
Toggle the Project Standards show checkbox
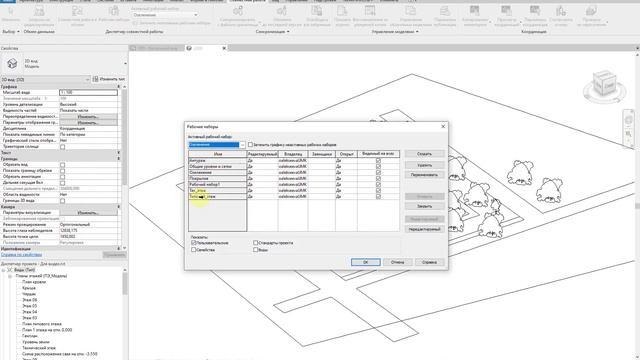256,243
